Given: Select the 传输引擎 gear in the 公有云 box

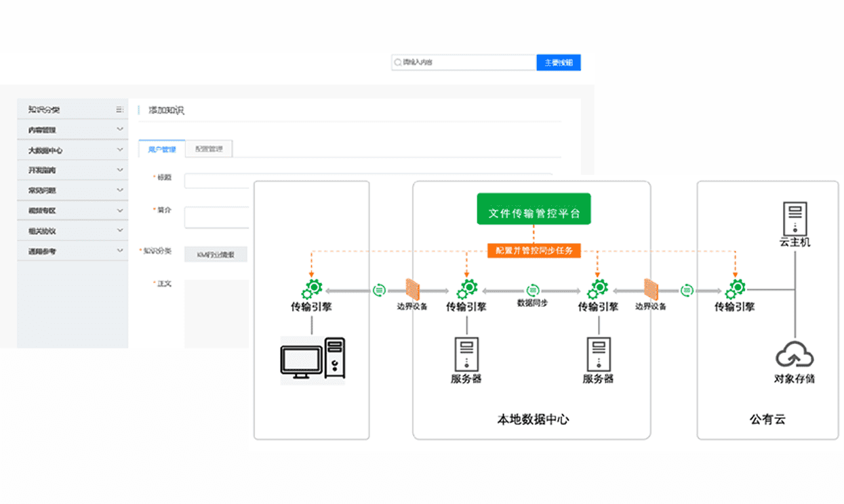Looking at the screenshot, I should click(735, 289).
